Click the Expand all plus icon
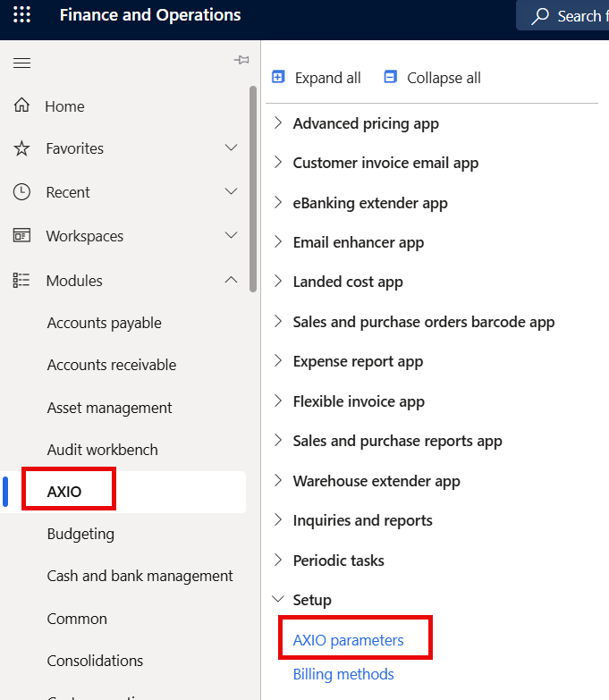 click(x=278, y=77)
